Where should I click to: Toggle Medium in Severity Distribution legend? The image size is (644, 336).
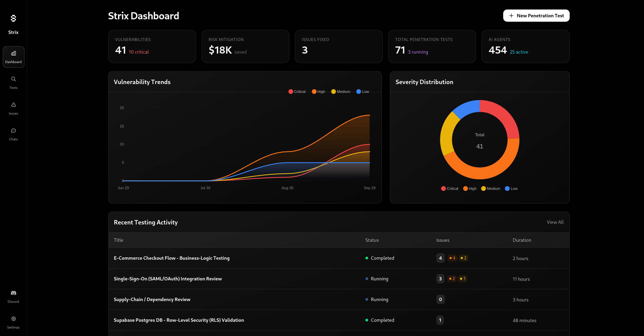490,189
